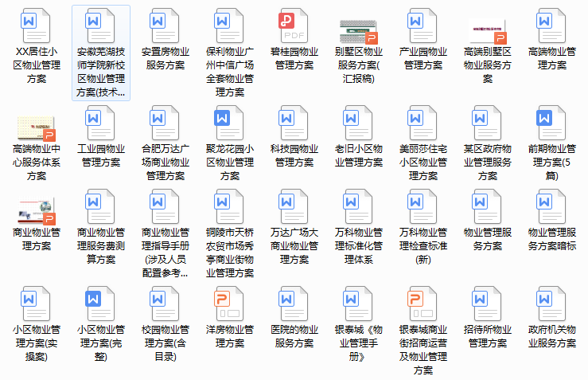Click the 老旧小区物业管理方案 file icon

click(x=359, y=123)
